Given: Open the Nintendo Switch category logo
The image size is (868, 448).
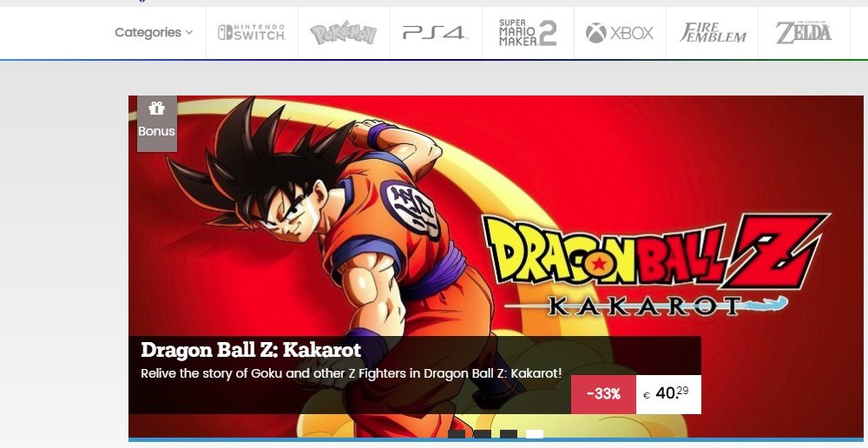Looking at the screenshot, I should click(x=252, y=32).
